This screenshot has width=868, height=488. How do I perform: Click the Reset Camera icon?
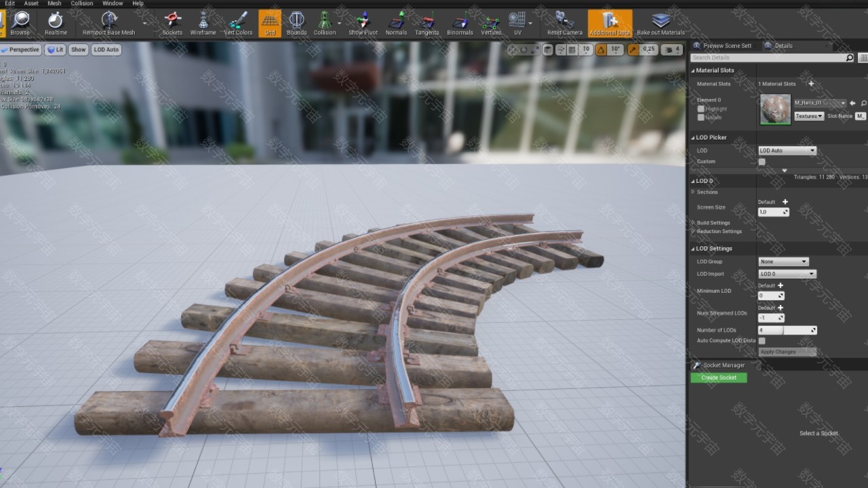pos(564,22)
